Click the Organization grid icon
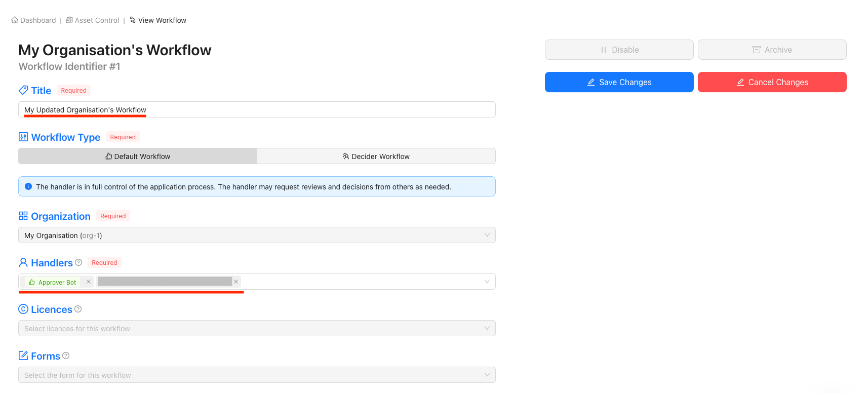 pos(23,216)
